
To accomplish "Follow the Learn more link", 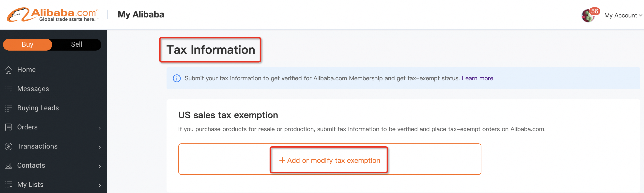I will pyautogui.click(x=477, y=78).
